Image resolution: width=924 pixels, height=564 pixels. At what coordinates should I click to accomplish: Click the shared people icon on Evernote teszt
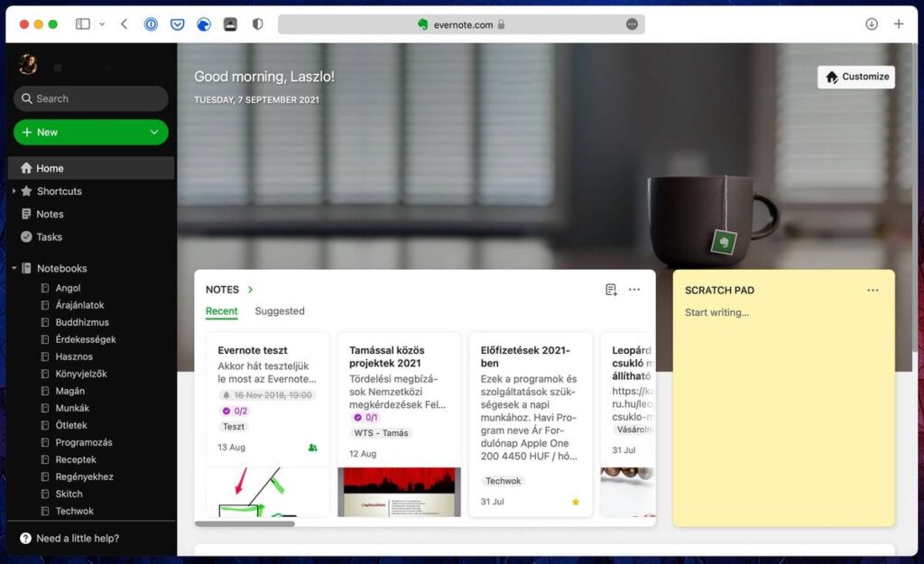[313, 448]
